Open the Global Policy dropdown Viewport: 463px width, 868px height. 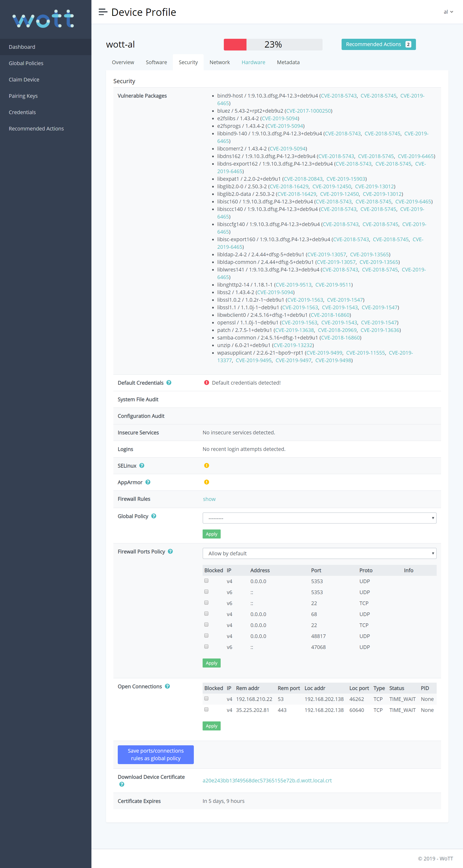[319, 518]
